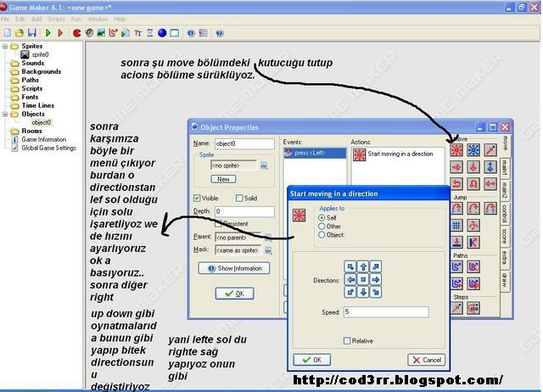Open the Window menu
The width and height of the screenshot is (543, 392).
pyautogui.click(x=98, y=19)
